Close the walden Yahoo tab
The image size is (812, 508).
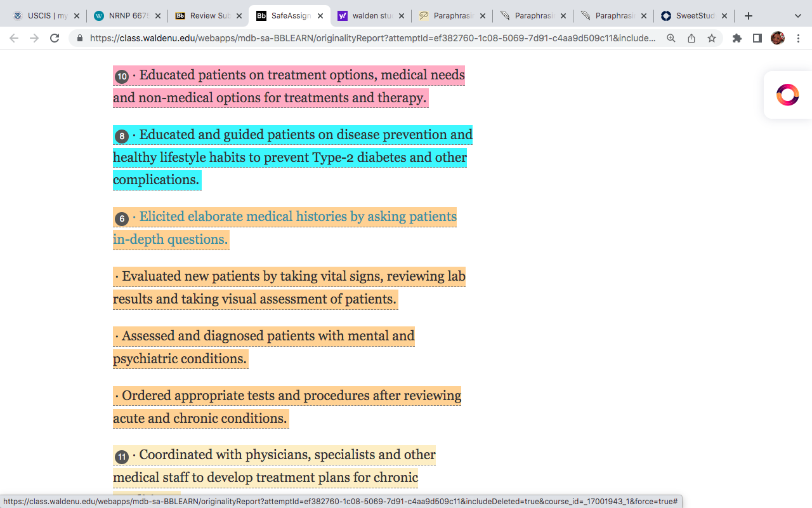click(402, 16)
